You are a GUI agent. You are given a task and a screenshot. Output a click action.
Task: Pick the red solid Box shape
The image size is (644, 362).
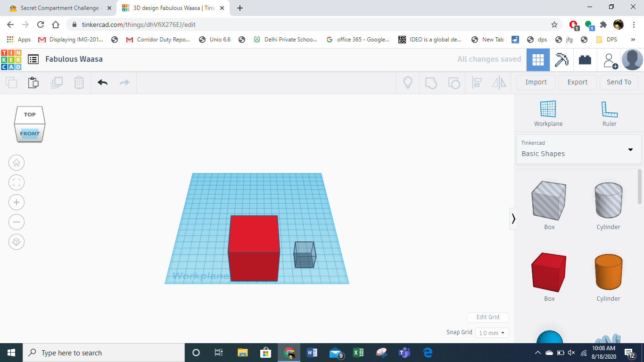(549, 272)
